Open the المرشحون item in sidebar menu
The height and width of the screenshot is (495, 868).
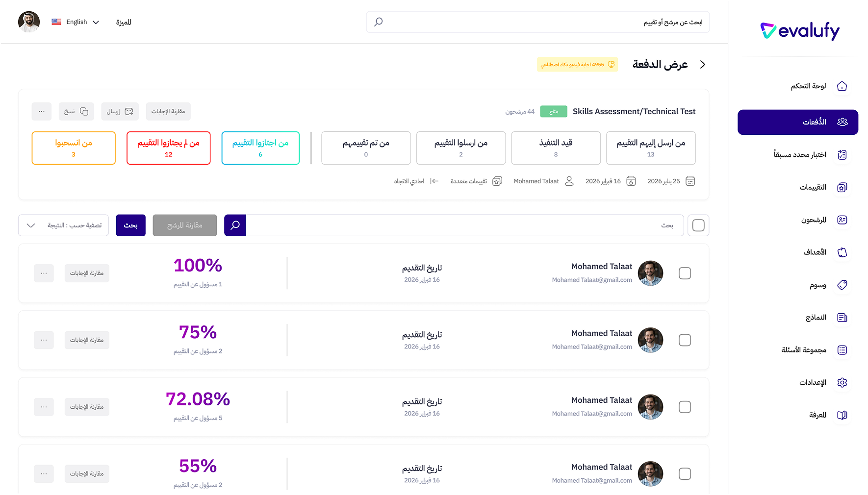coord(814,220)
